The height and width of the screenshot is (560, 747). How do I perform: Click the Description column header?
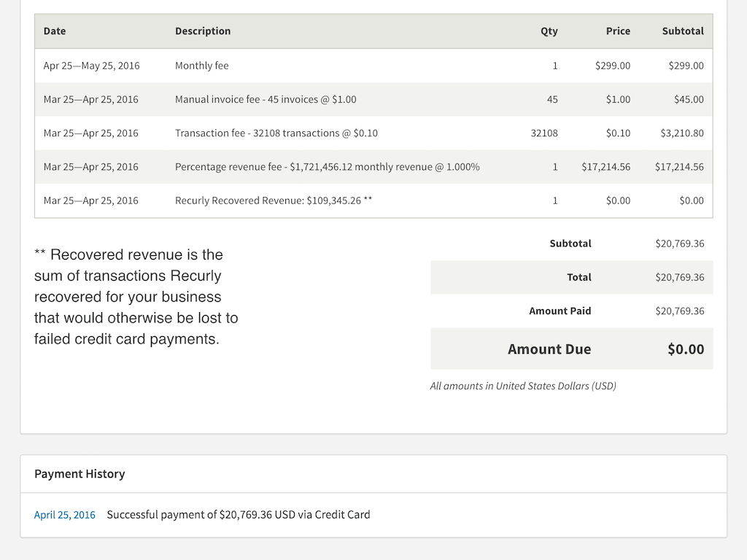(x=203, y=31)
